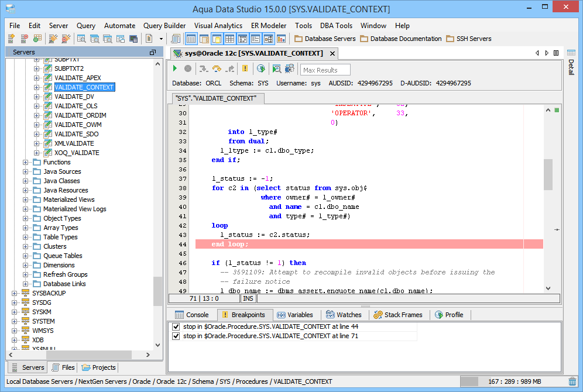
Task: Click the garbage collection trash icon in status bar
Action: tap(572, 381)
